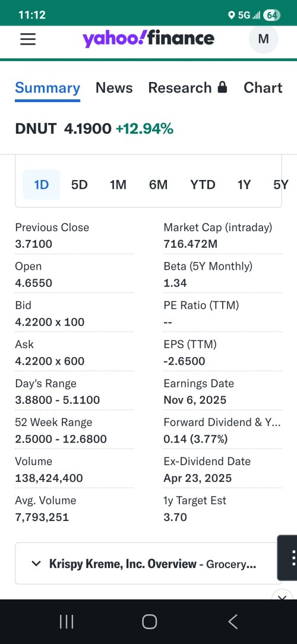
Task: Tap the circular chevron at bottom right
Action: (282, 596)
